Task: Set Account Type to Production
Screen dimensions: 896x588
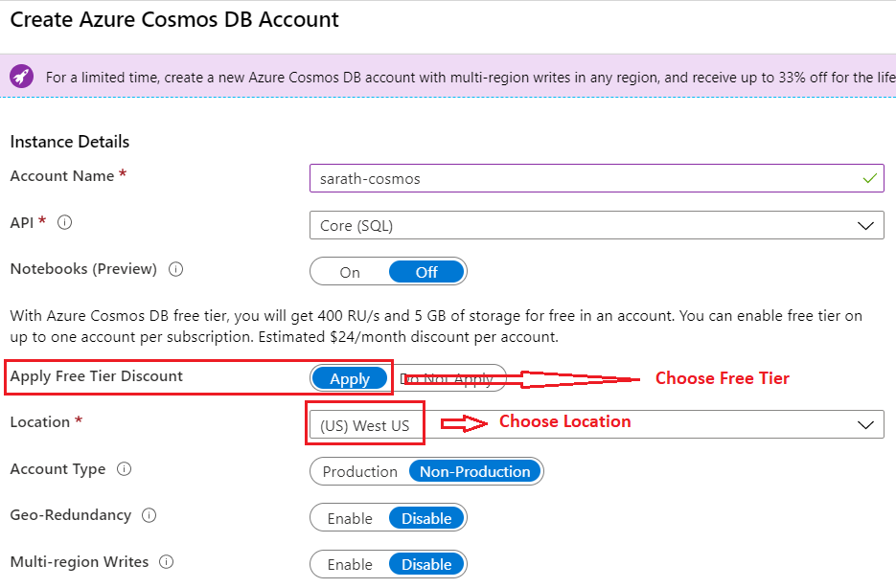Action: tap(360, 471)
